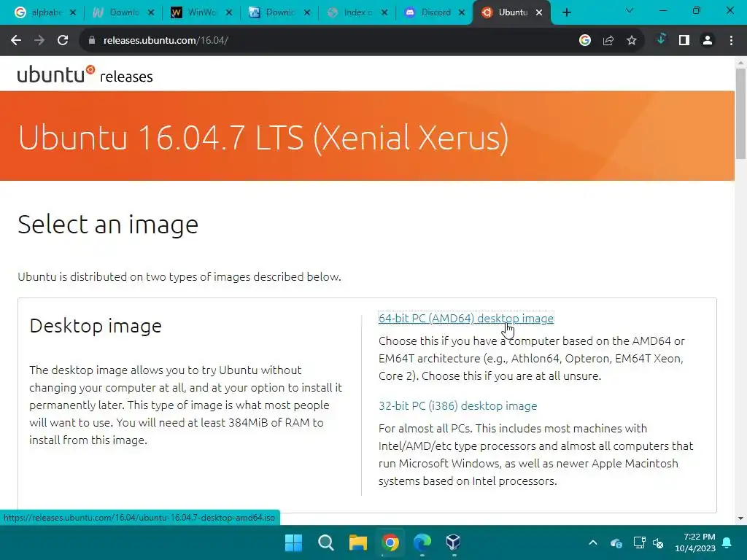Close the WinWorld tab
The width and height of the screenshot is (747, 560).
click(x=229, y=12)
